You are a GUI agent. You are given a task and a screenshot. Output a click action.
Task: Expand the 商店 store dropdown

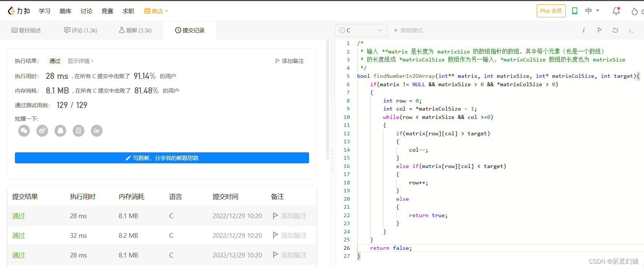coord(156,11)
